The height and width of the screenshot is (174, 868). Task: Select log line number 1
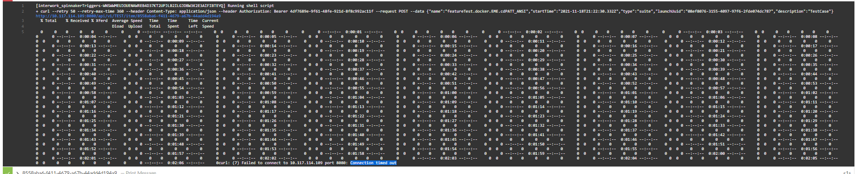pos(22,6)
